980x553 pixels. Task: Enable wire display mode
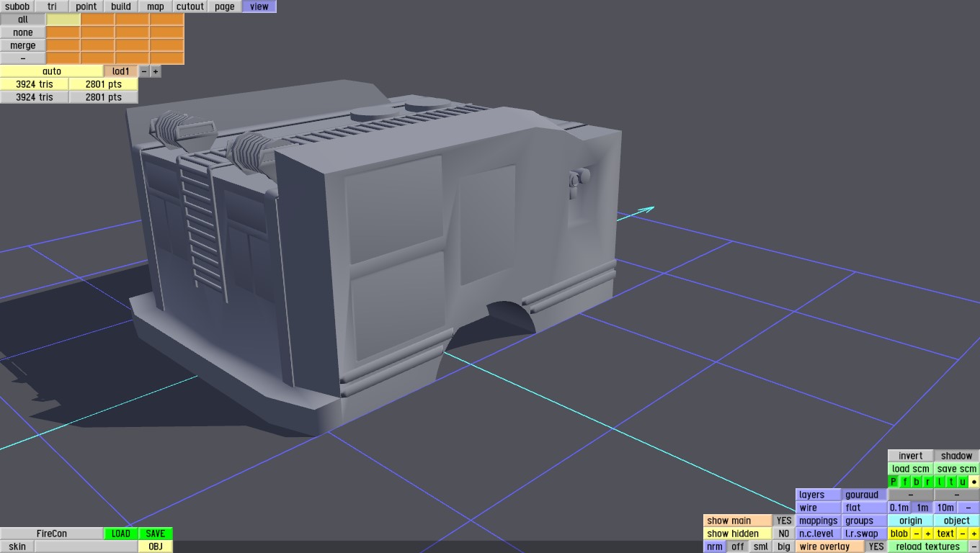click(819, 508)
